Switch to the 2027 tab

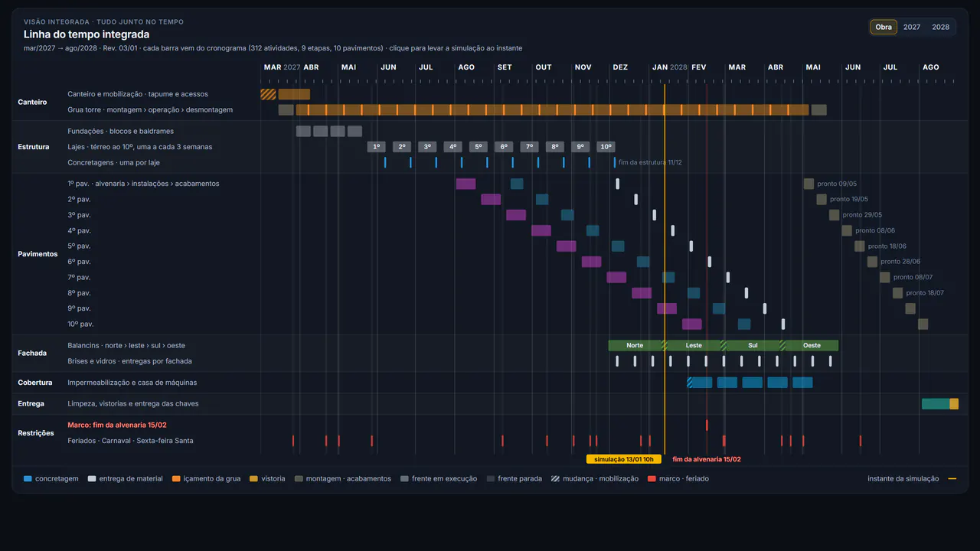click(x=912, y=27)
